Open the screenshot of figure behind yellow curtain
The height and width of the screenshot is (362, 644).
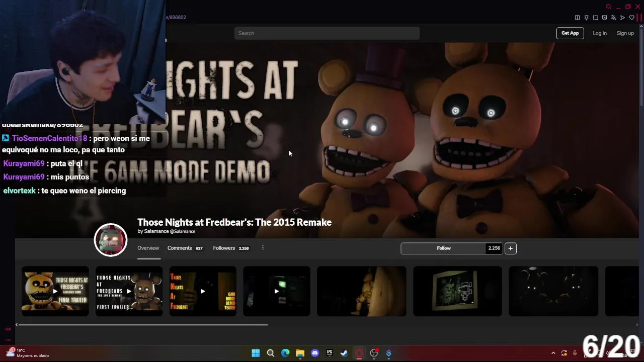[x=361, y=291]
